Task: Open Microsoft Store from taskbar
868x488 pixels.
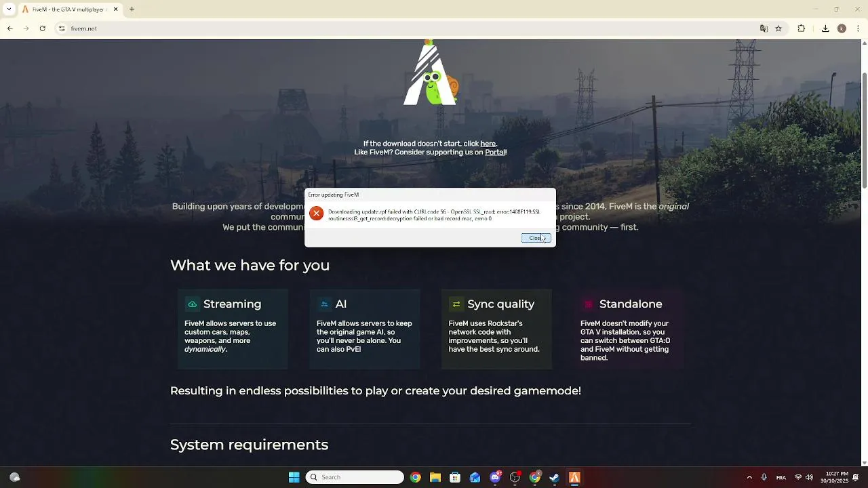Action: pyautogui.click(x=455, y=477)
